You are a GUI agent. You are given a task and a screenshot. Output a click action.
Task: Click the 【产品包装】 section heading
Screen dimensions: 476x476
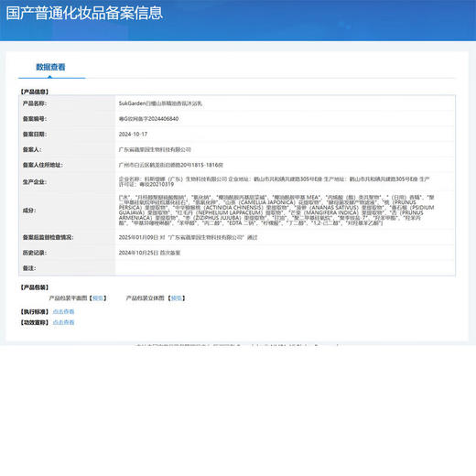coord(35,287)
